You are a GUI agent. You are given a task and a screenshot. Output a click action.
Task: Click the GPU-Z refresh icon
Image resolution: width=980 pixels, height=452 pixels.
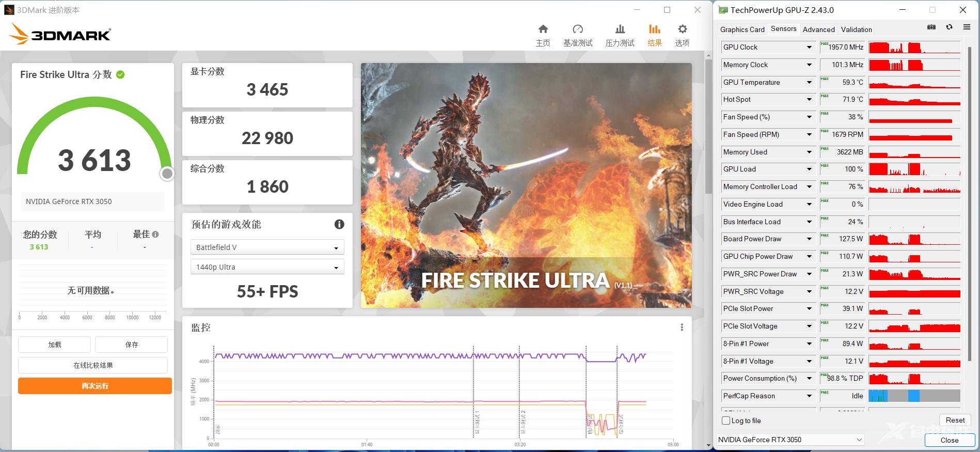pos(949,27)
